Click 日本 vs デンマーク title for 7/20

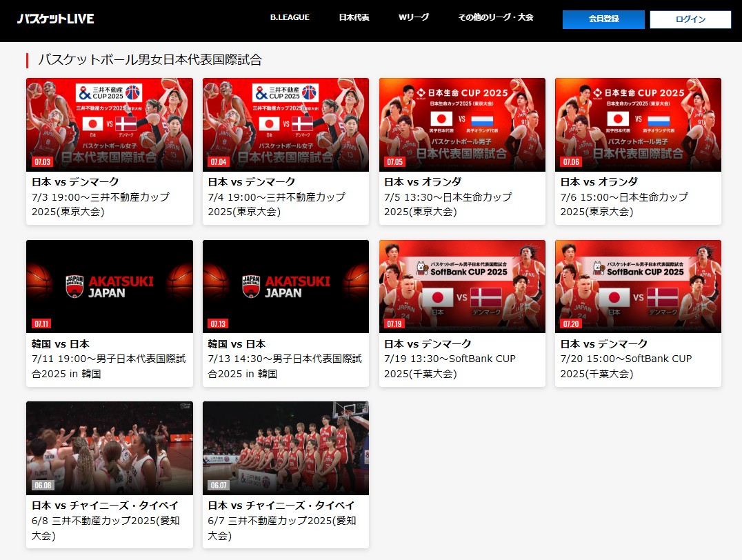(604, 344)
